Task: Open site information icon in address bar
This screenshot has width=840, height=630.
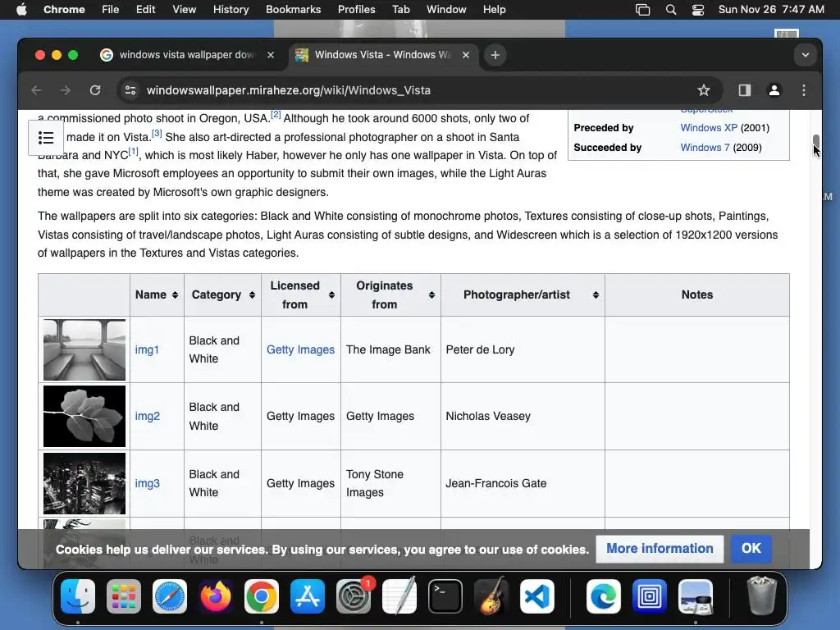Action: [130, 90]
